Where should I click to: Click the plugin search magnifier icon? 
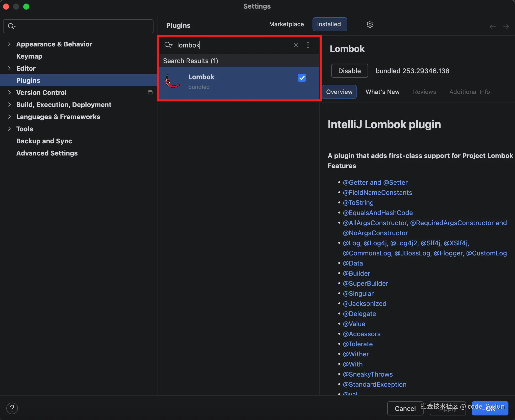168,45
